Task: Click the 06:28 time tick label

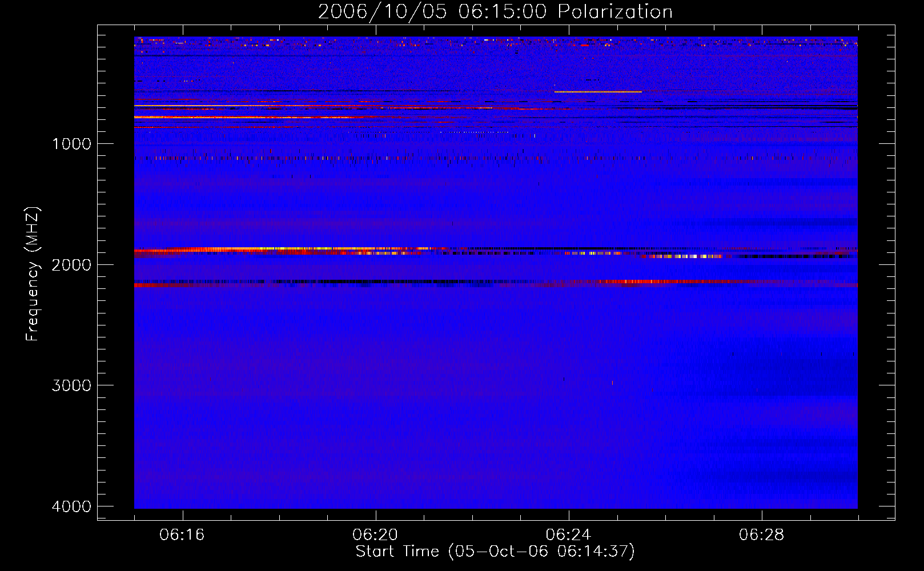Action: 761,535
